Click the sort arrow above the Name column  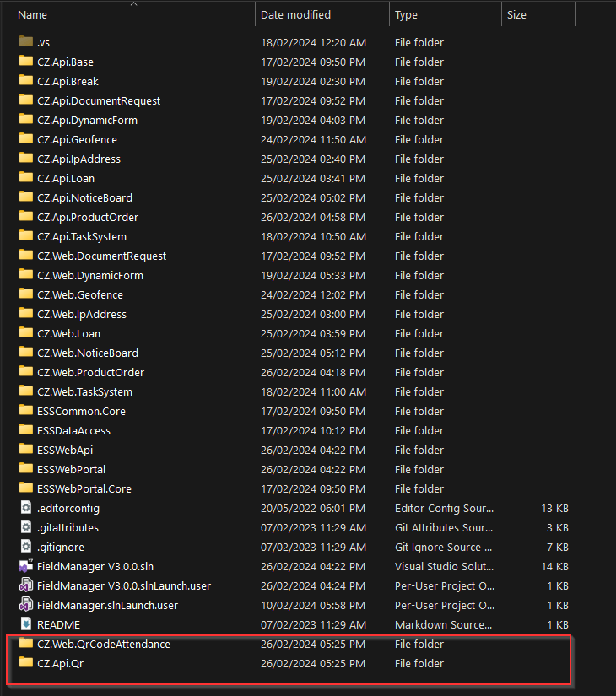coord(133,4)
